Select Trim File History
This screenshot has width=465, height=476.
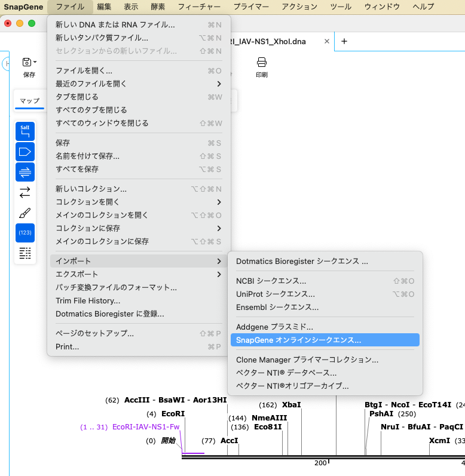click(x=139, y=300)
